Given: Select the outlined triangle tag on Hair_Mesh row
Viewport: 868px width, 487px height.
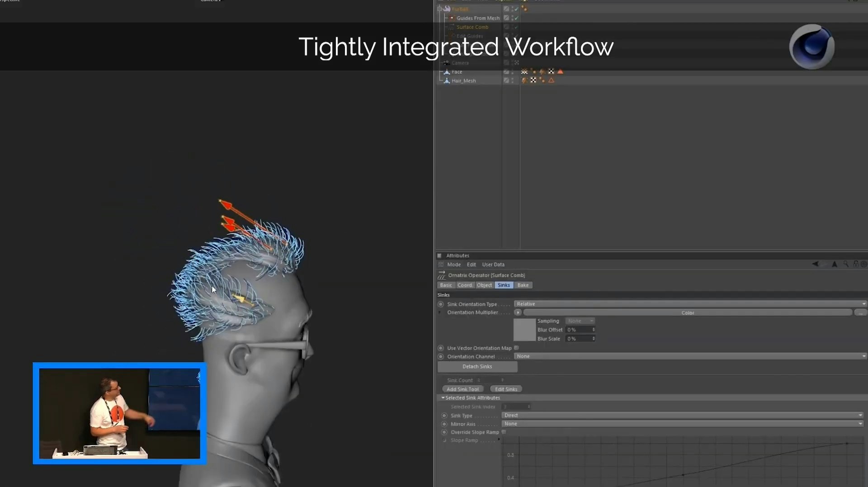Looking at the screenshot, I should click(551, 80).
